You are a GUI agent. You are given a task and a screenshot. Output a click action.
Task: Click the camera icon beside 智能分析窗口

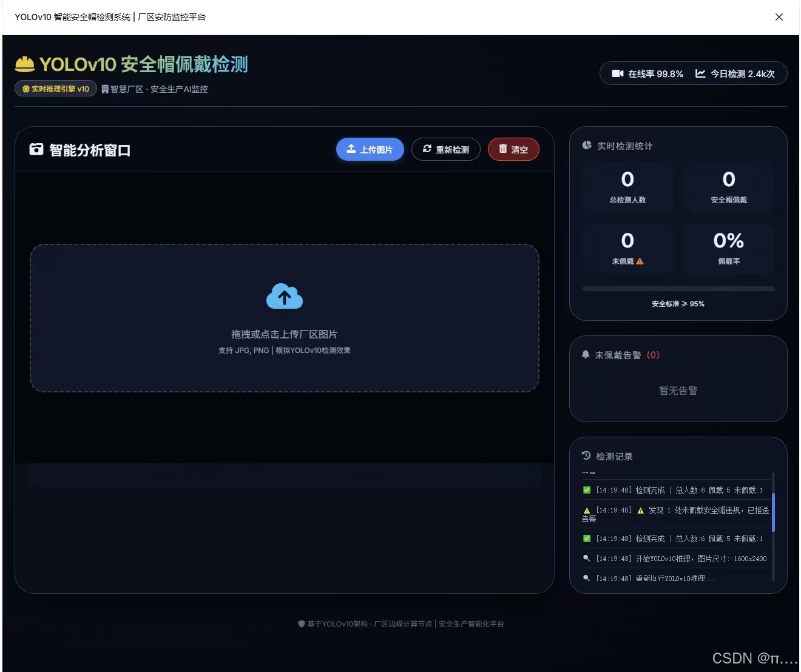pyautogui.click(x=36, y=149)
